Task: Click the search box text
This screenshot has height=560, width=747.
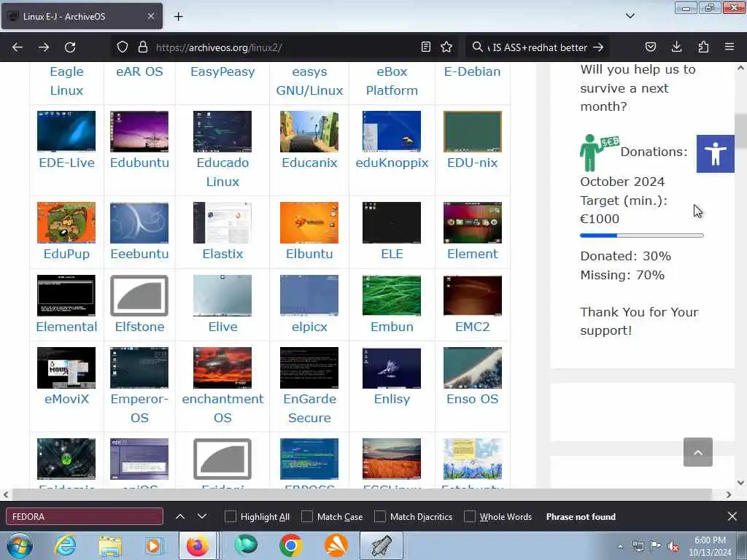Action: pyautogui.click(x=540, y=47)
